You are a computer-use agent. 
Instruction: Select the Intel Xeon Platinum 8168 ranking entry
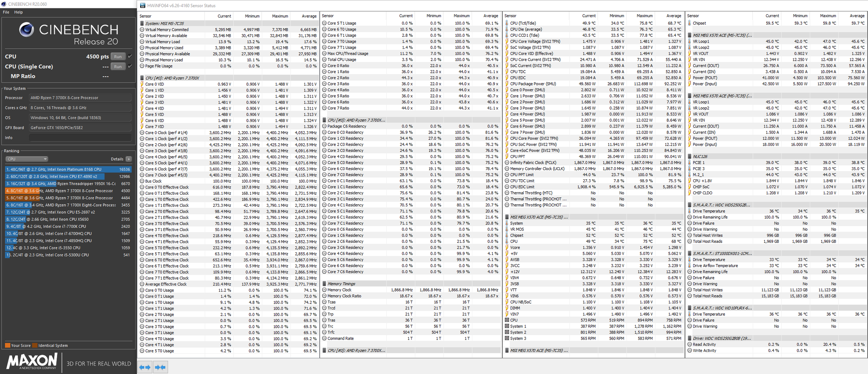[68, 169]
